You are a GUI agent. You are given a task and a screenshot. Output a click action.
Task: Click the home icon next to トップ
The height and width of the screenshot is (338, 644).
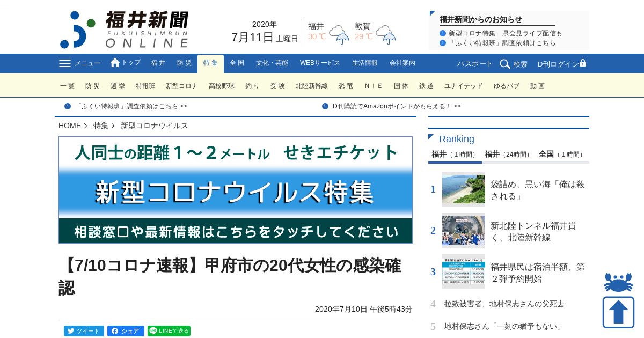[x=115, y=63]
